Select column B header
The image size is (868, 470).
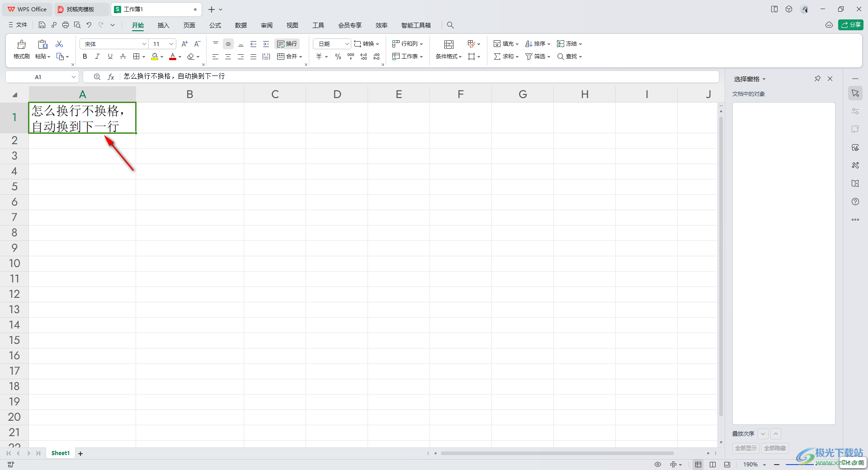tap(190, 94)
